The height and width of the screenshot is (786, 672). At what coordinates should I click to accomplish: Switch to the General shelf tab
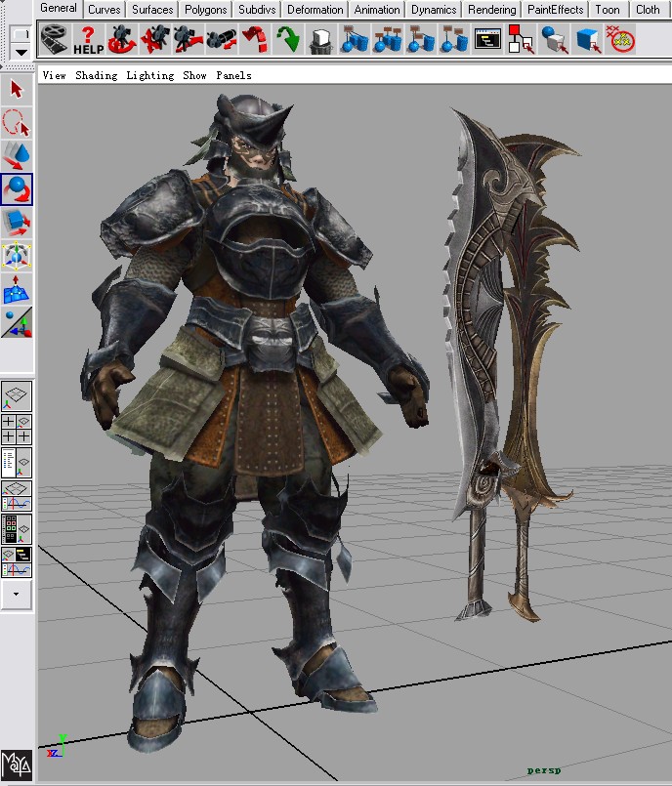(59, 9)
